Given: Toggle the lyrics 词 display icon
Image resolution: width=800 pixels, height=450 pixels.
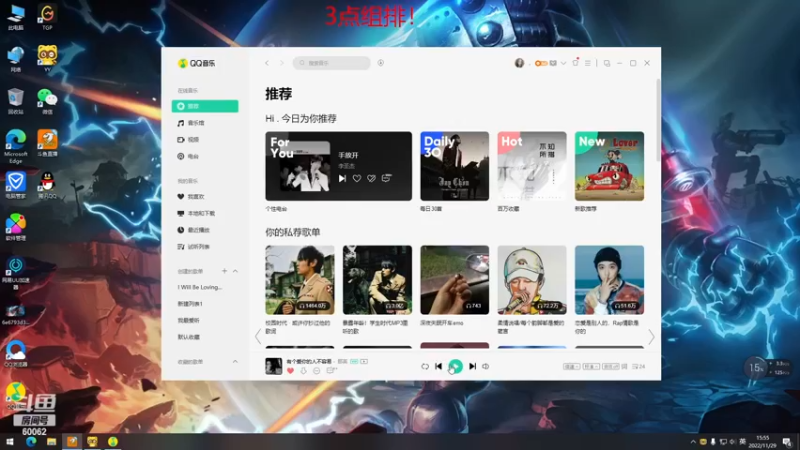Looking at the screenshot, I should coord(624,366).
